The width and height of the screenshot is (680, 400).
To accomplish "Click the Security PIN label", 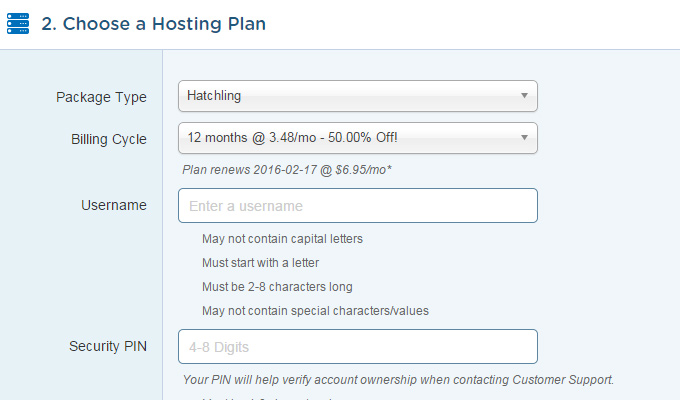I will pos(108,346).
